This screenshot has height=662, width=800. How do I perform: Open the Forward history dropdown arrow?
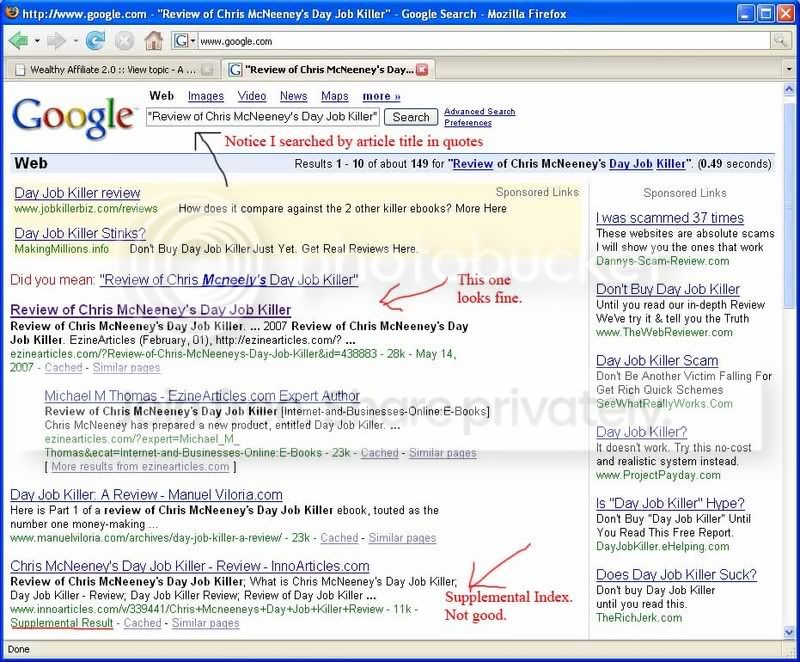pos(76,40)
